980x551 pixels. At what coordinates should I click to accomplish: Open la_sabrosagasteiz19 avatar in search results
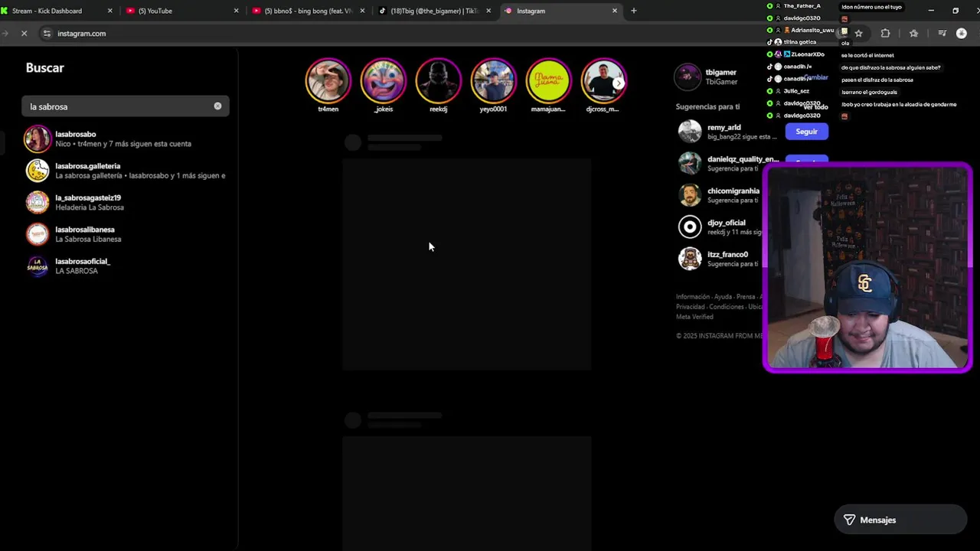tap(38, 202)
